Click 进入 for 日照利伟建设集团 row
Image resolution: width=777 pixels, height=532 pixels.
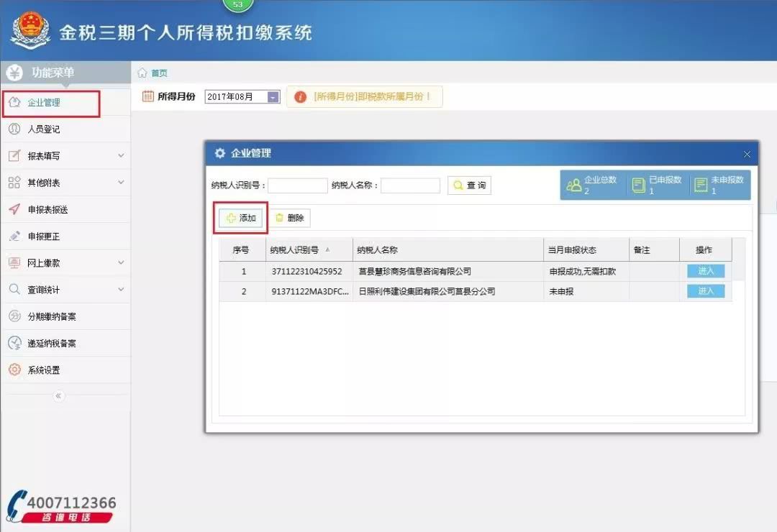(x=705, y=291)
